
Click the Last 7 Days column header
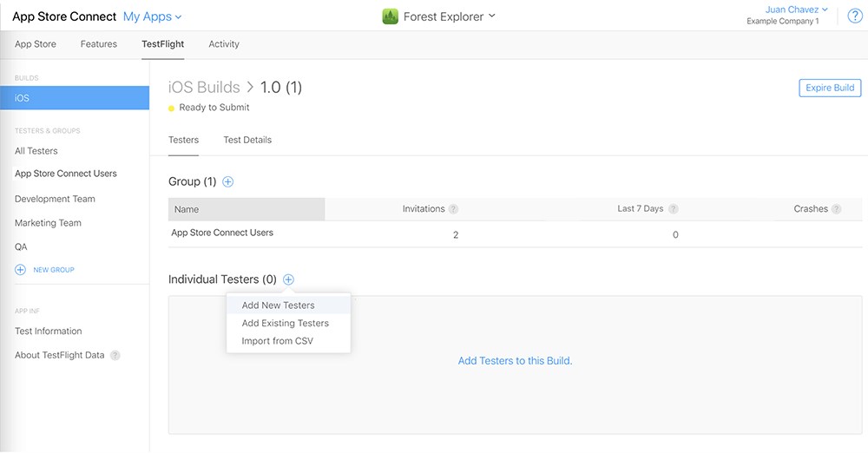641,209
